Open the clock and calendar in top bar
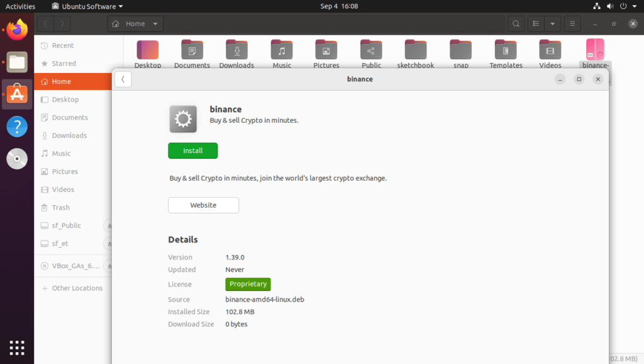The image size is (644, 364). click(339, 6)
